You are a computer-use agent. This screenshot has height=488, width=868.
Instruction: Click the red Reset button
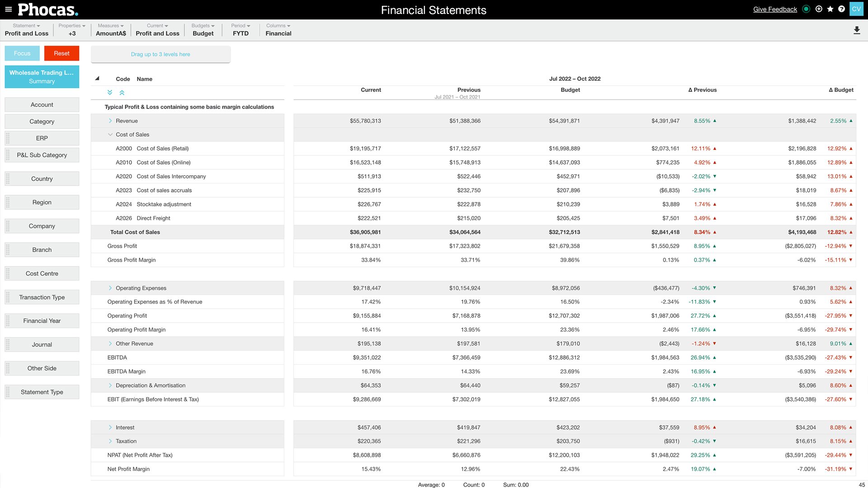pyautogui.click(x=61, y=53)
